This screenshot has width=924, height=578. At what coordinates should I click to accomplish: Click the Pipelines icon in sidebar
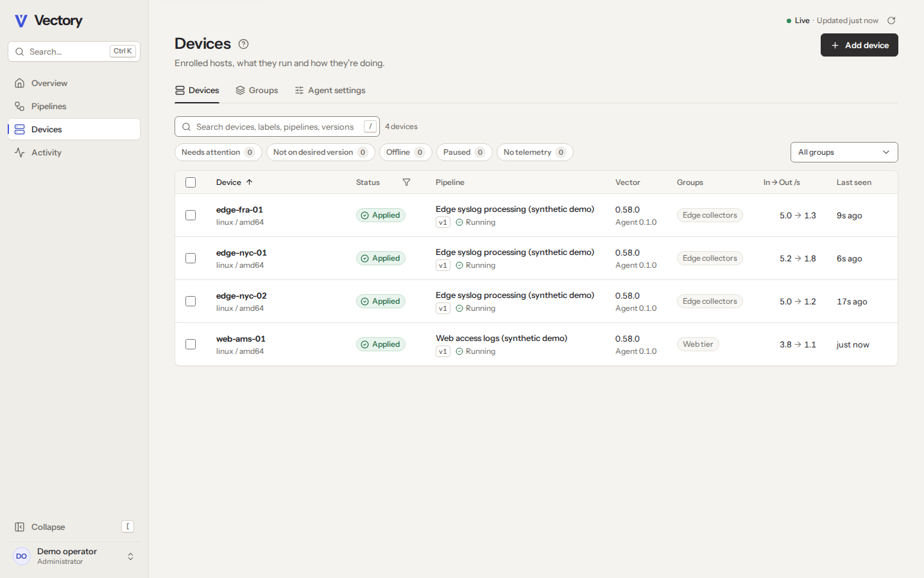tap(20, 106)
